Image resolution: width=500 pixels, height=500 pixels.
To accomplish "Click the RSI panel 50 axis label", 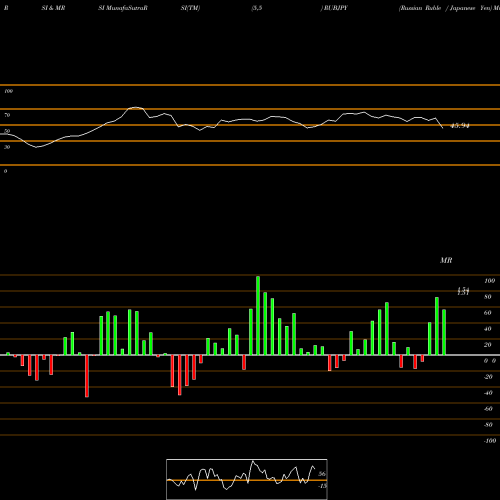I will coord(7,131).
